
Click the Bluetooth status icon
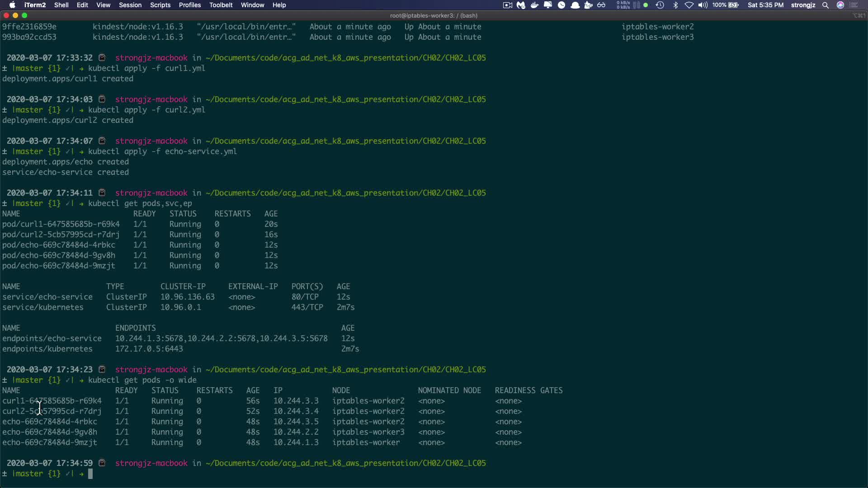tap(675, 5)
